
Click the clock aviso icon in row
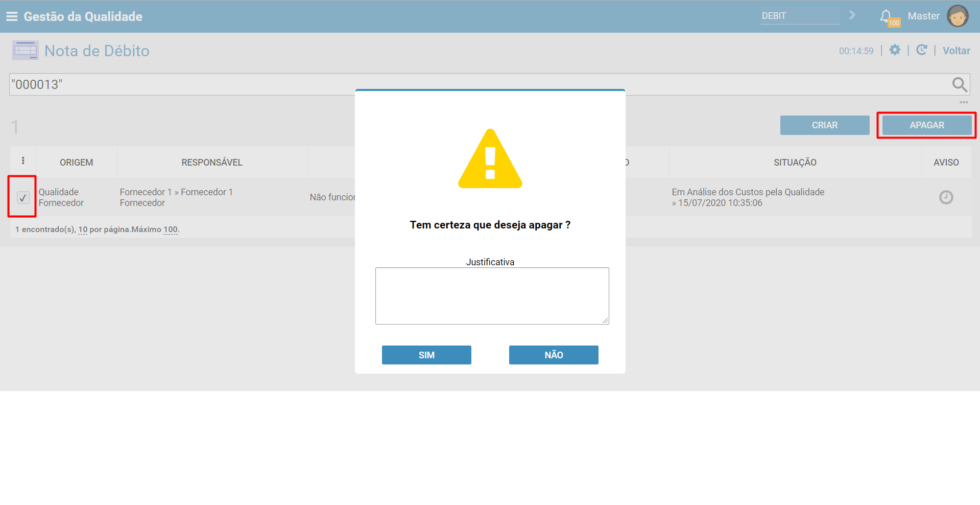(x=946, y=197)
